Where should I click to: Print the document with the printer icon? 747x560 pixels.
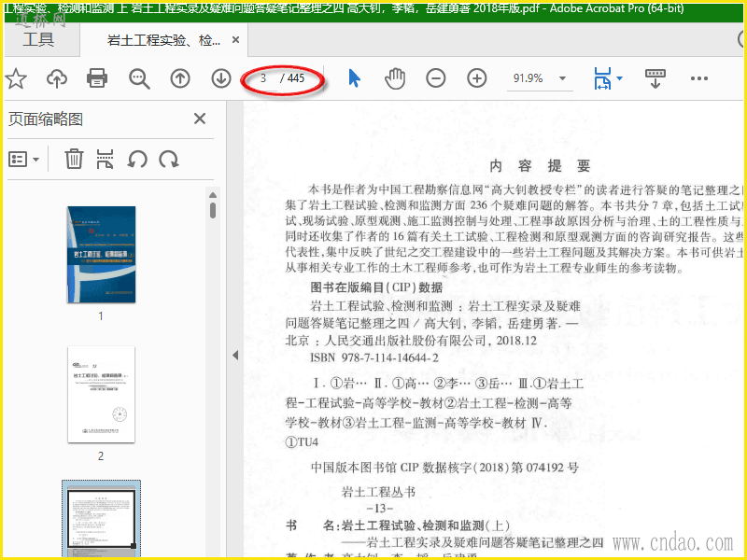pyautogui.click(x=97, y=78)
